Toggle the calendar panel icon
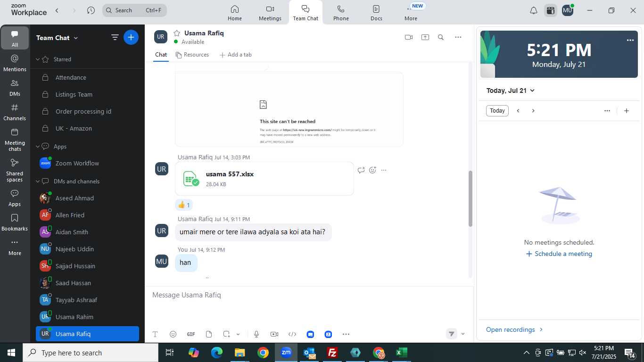Image resolution: width=644 pixels, height=362 pixels. tap(550, 10)
